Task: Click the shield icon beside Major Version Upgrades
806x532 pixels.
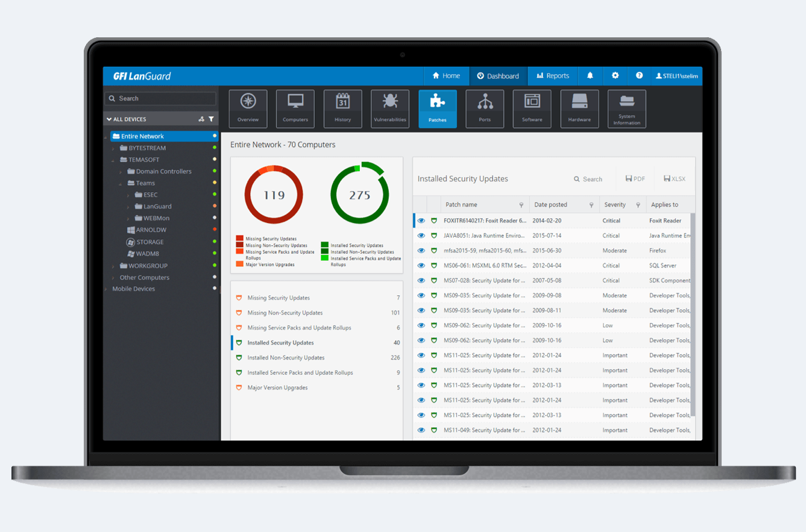Action: pos(239,388)
